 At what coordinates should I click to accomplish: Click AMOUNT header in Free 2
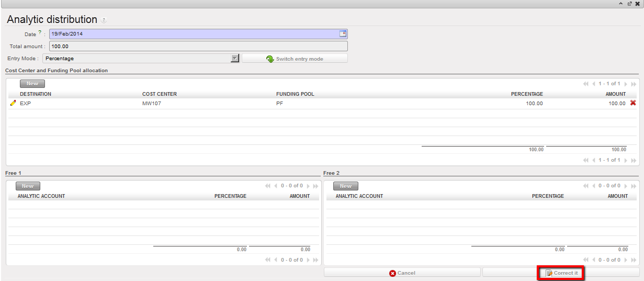pyautogui.click(x=618, y=196)
